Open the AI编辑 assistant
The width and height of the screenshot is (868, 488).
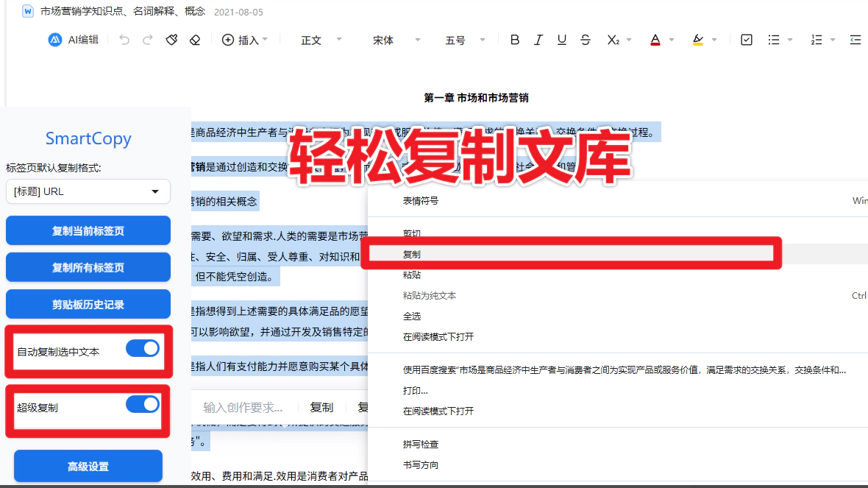pyautogui.click(x=74, y=40)
